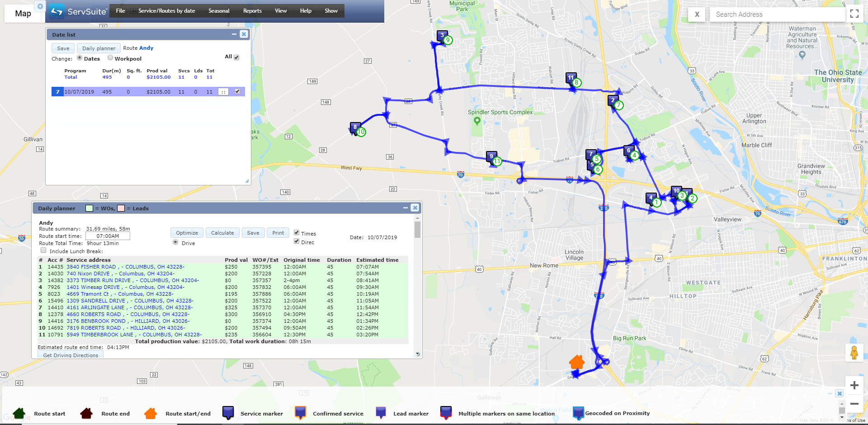Toggle the Times checkbox

[297, 232]
